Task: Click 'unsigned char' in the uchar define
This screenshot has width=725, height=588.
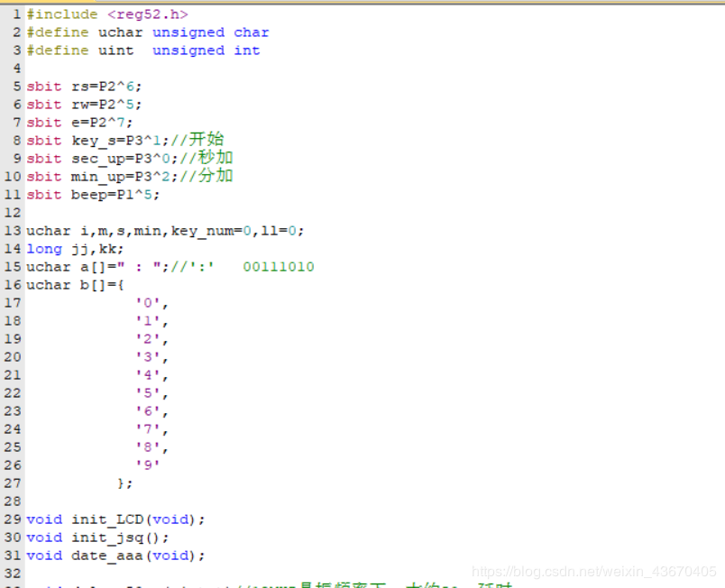Action: 211,32
